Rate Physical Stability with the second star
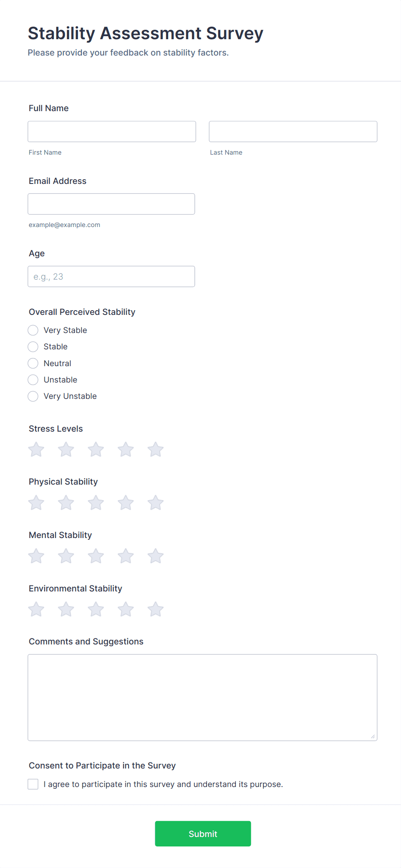Screen dimensions: 401x868 66,503
